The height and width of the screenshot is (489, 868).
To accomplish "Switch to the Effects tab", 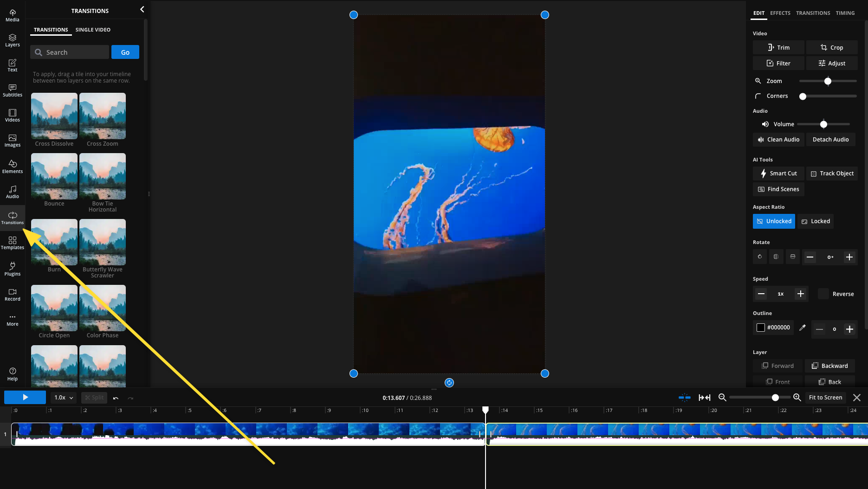I will (x=780, y=13).
